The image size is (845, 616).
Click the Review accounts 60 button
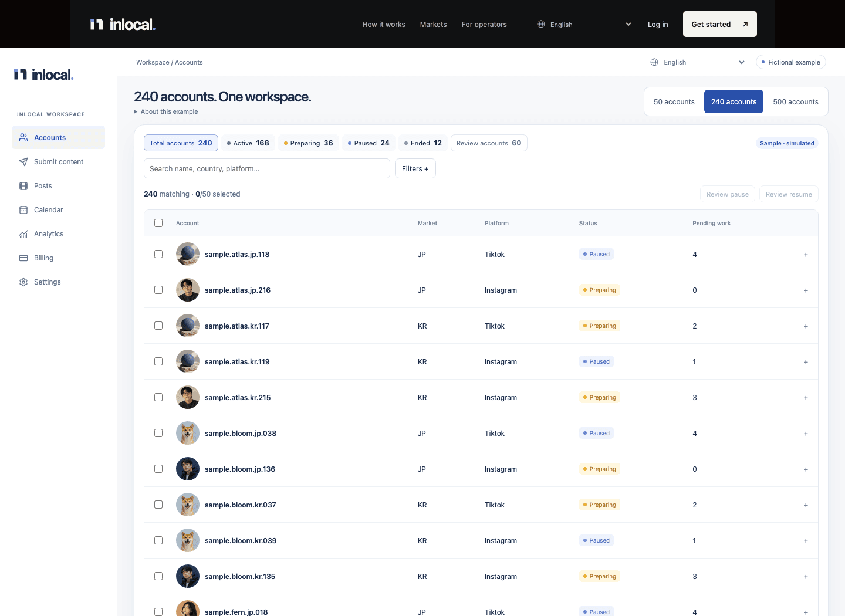[489, 143]
